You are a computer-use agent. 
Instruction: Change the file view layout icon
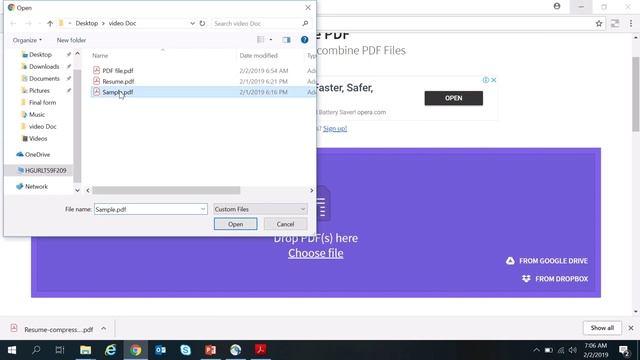pos(260,40)
